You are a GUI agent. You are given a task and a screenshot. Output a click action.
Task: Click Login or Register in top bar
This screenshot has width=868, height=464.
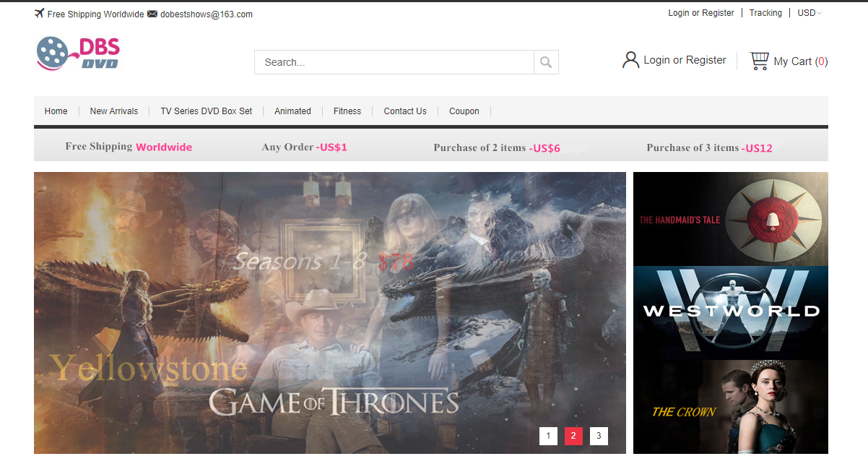pyautogui.click(x=701, y=13)
